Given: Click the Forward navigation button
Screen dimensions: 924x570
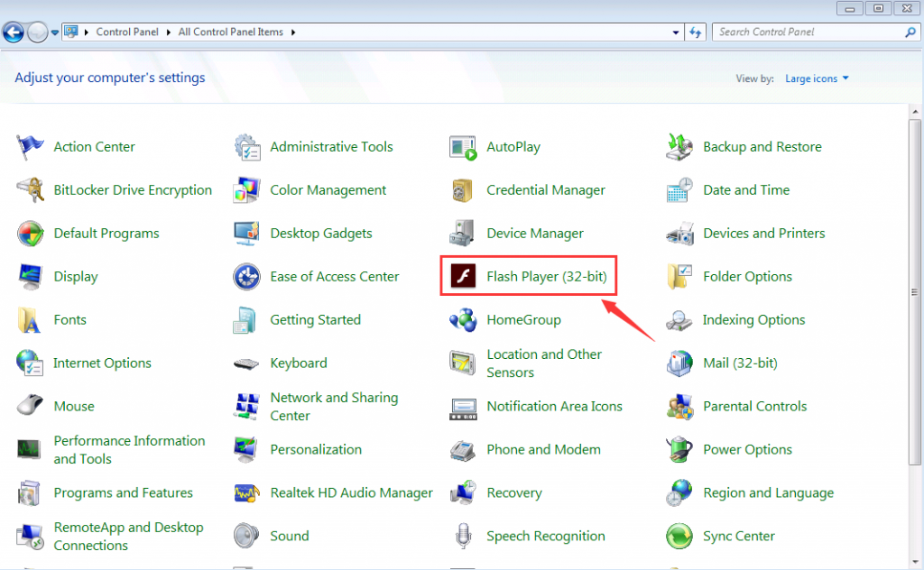Looking at the screenshot, I should click(38, 32).
